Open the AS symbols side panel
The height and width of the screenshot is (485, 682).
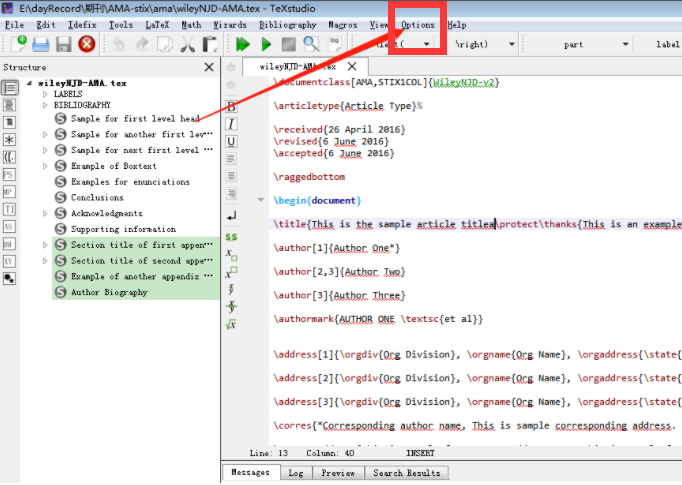coord(9,227)
